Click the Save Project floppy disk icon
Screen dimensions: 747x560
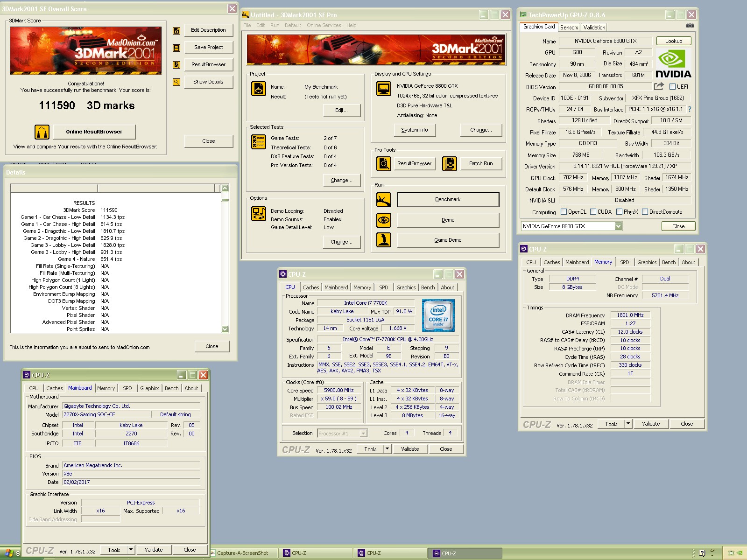tap(176, 48)
